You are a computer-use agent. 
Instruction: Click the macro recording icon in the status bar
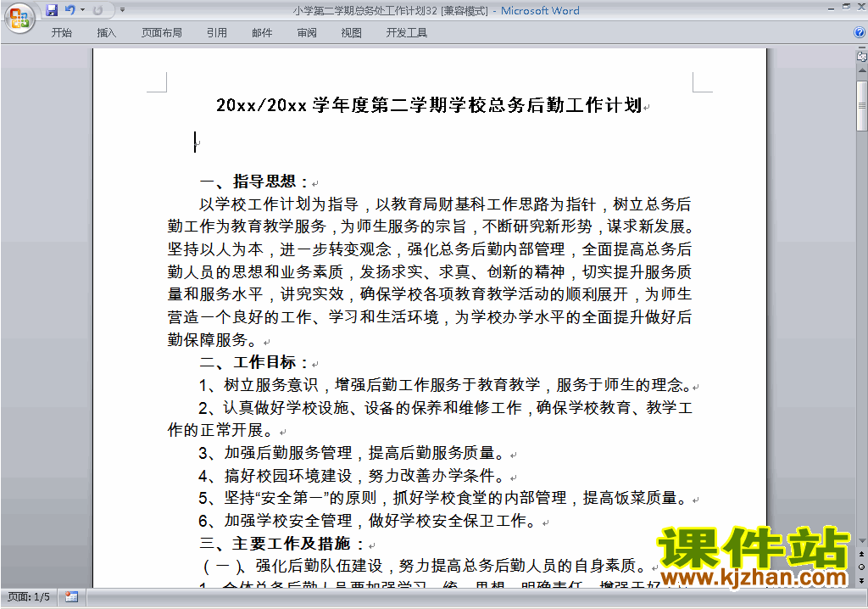pyautogui.click(x=71, y=597)
